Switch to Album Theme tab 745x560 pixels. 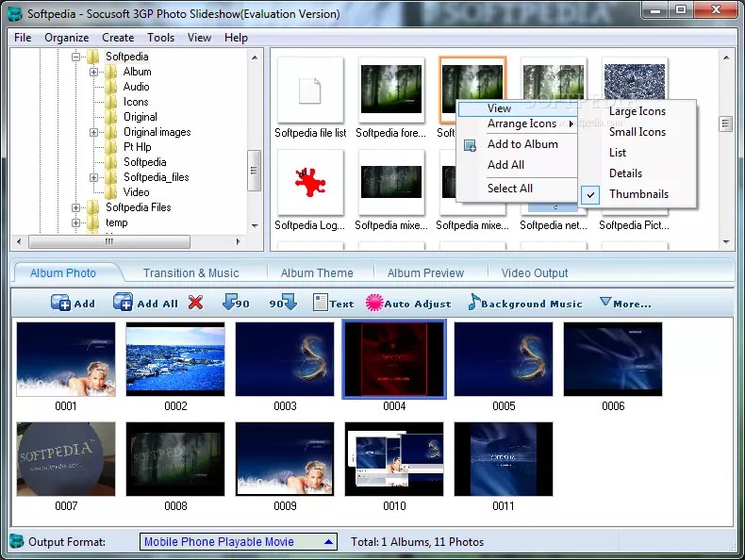[317, 273]
